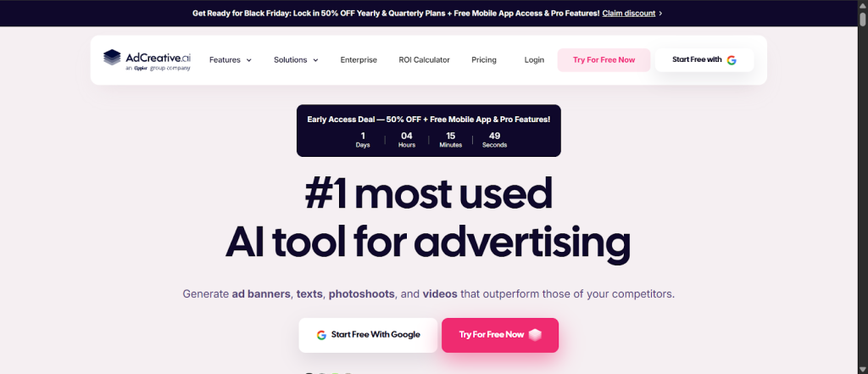Expand the Solutions dropdown chevron
868x374 pixels.
315,60
